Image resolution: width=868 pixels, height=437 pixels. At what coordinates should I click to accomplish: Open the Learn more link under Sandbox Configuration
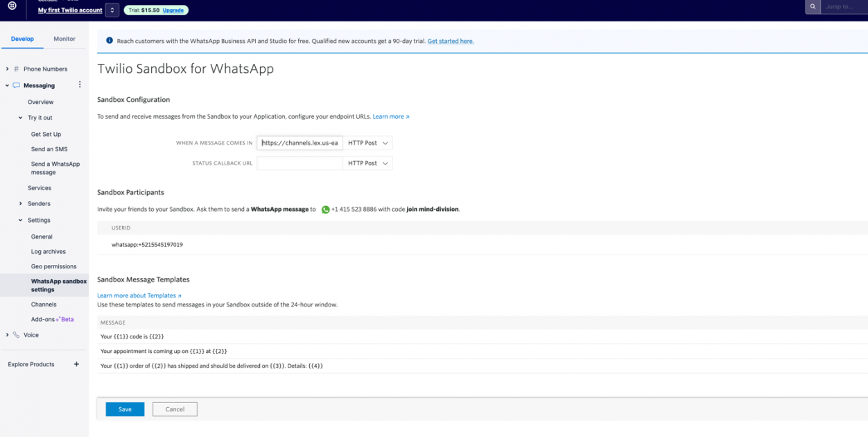coord(391,117)
